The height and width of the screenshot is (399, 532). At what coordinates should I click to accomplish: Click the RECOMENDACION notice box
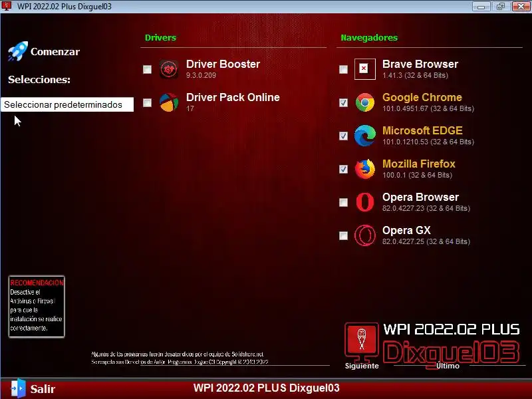coord(37,307)
